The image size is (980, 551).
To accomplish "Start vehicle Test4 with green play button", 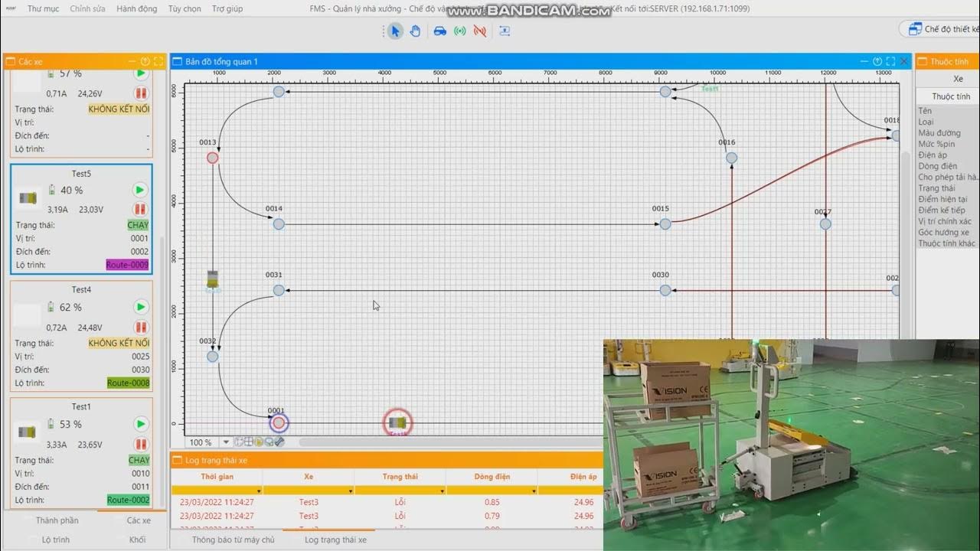I will click(140, 307).
